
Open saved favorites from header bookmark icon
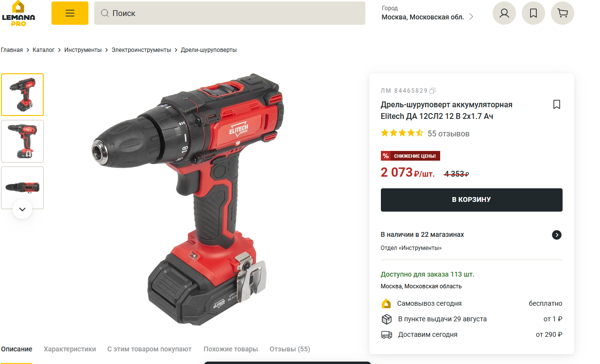[533, 13]
